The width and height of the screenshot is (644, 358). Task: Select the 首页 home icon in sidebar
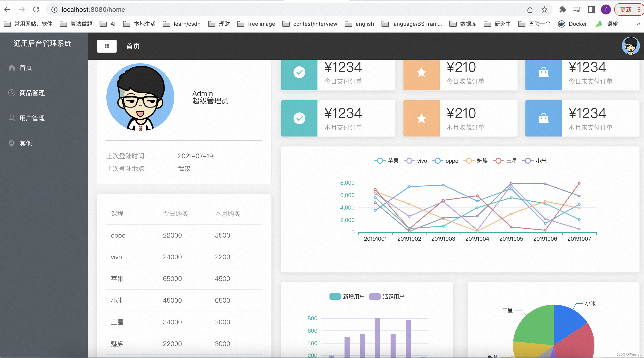(12, 67)
